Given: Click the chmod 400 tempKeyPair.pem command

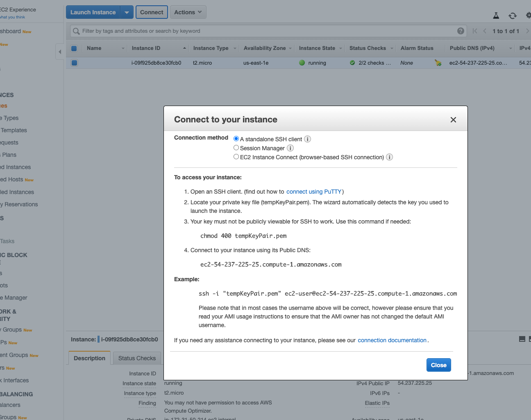Looking at the screenshot, I should pos(243,236).
